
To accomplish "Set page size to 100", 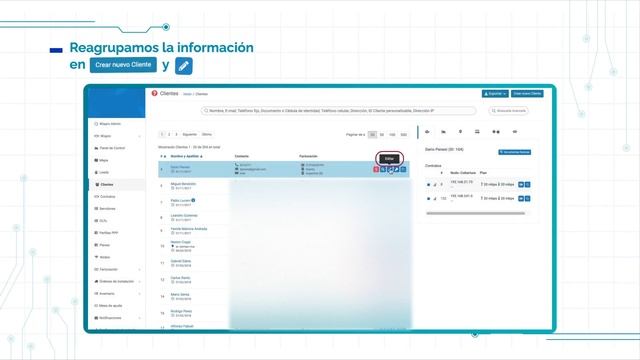I will point(392,135).
